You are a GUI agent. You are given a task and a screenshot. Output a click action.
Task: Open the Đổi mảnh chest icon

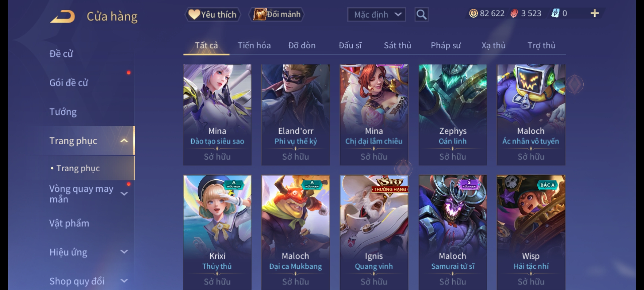coord(259,15)
